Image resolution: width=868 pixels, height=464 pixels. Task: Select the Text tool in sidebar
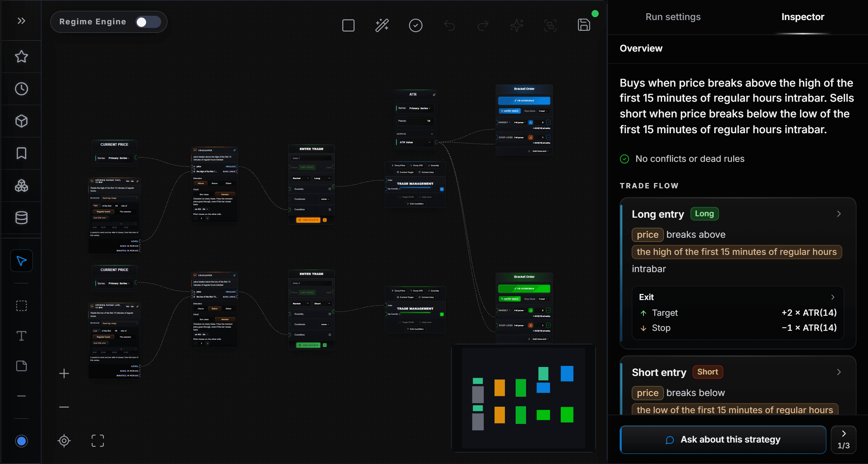pos(21,336)
